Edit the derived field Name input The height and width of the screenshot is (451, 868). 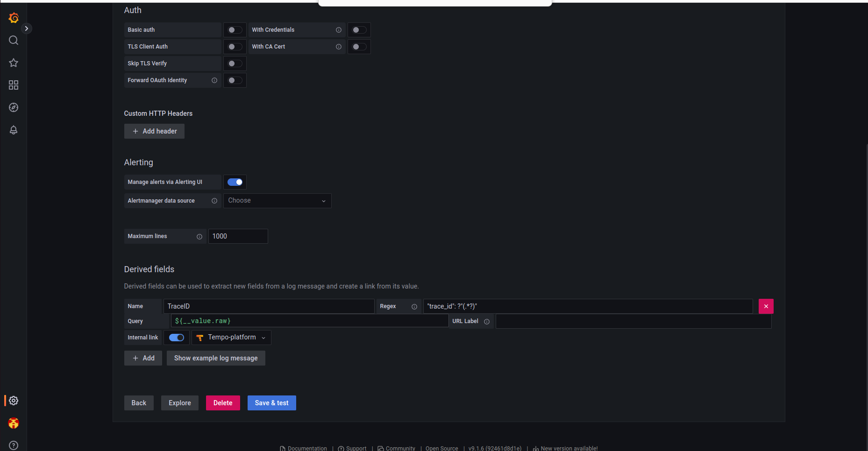(x=269, y=306)
